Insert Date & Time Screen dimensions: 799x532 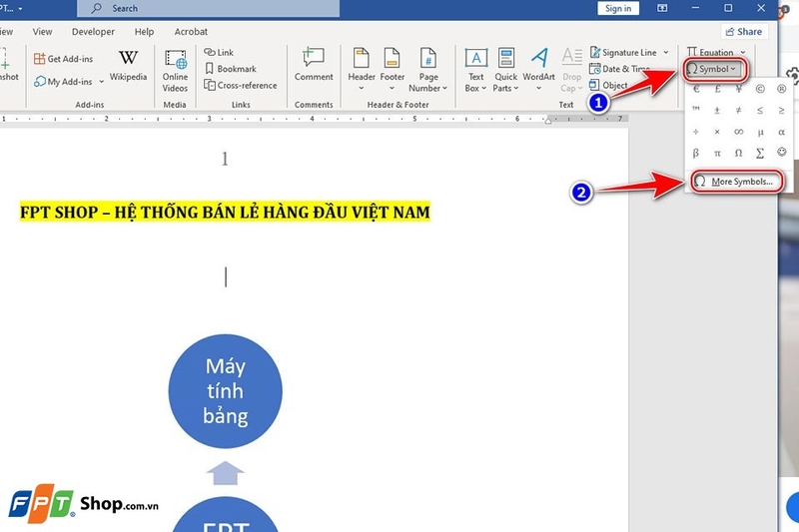[x=619, y=69]
